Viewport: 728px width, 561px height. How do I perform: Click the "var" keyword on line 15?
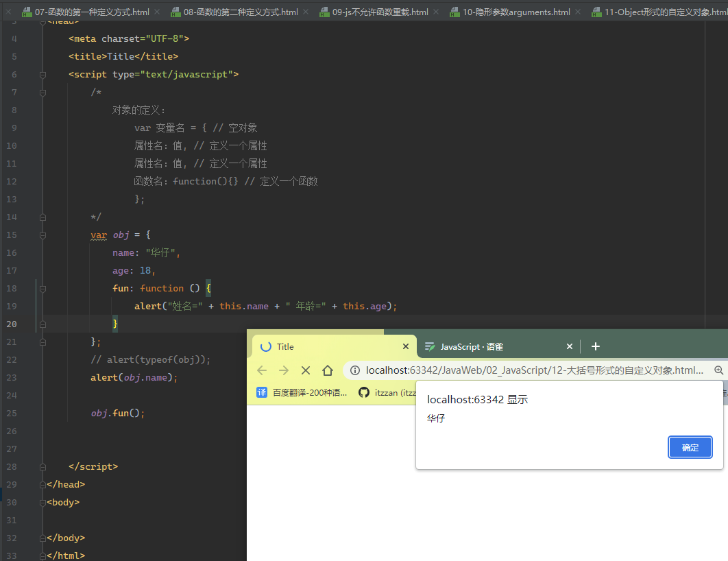(99, 235)
